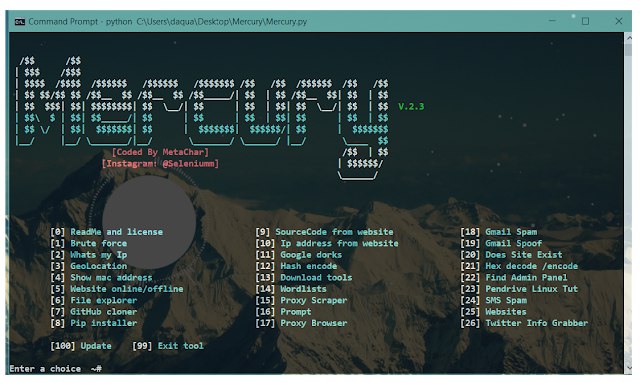Click '[19] Gmail Spoof' entry
This screenshot has height=383, width=640.
pos(501,243)
